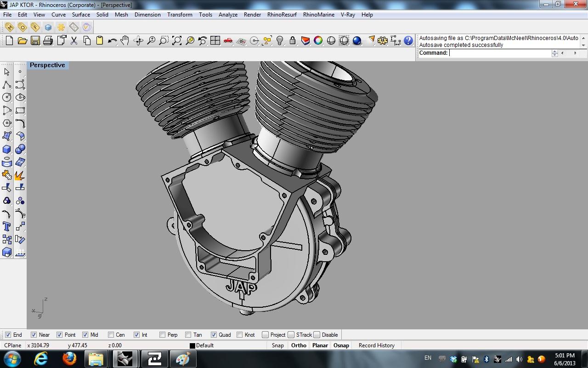The image size is (588, 368).
Task: Toggle the Disable osnap option
Action: click(x=317, y=335)
